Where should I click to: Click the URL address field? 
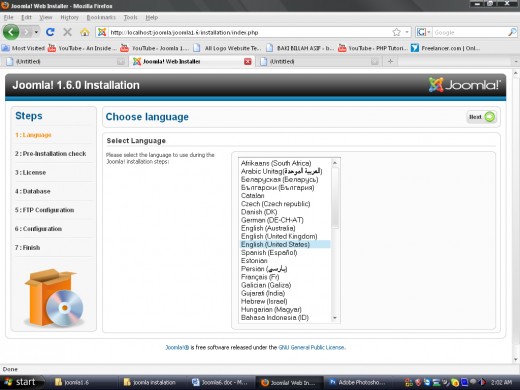pyautogui.click(x=248, y=32)
